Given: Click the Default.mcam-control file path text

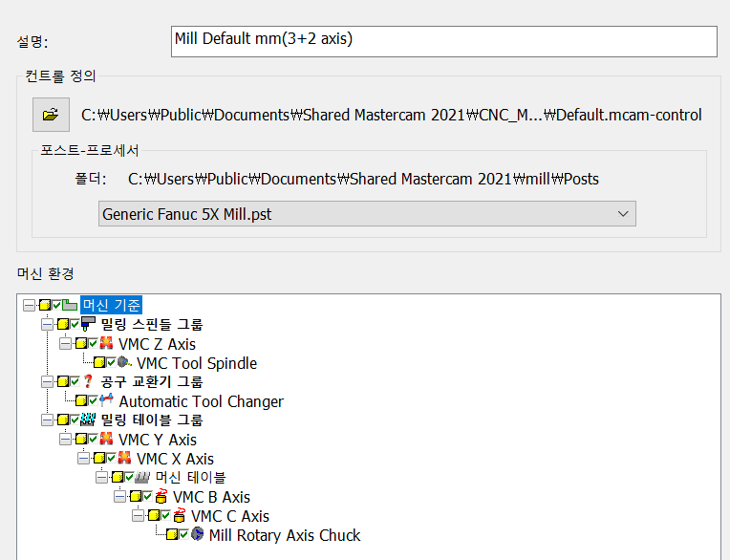Looking at the screenshot, I should click(391, 115).
